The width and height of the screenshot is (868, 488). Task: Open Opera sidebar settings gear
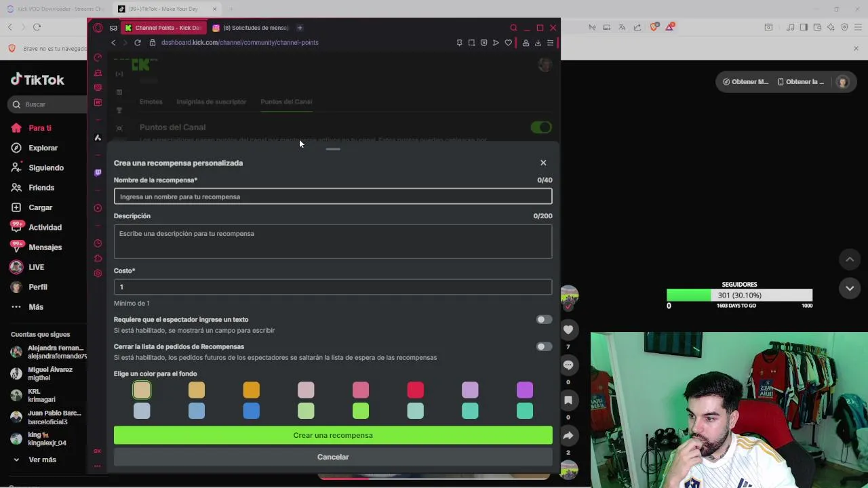point(98,273)
